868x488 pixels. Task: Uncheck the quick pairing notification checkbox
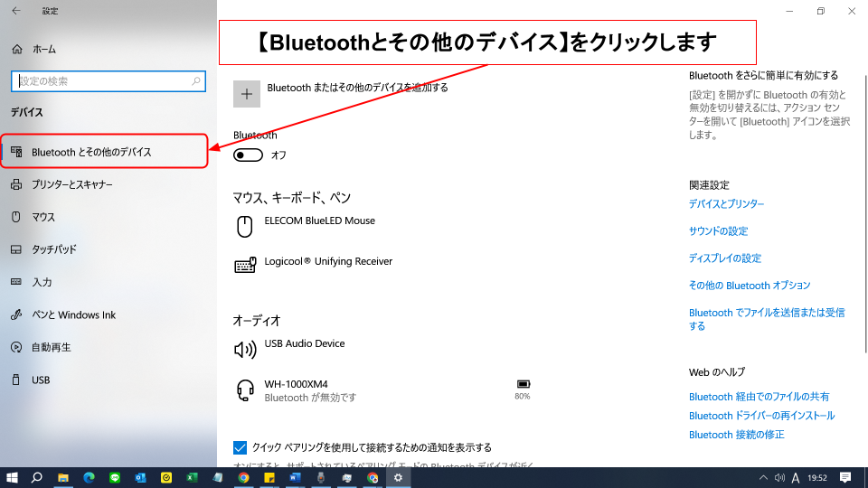coord(241,447)
